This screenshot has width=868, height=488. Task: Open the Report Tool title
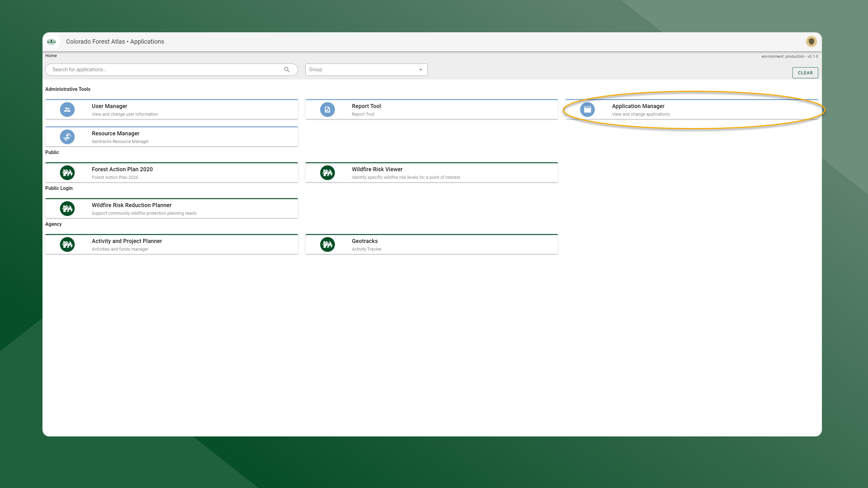point(366,106)
